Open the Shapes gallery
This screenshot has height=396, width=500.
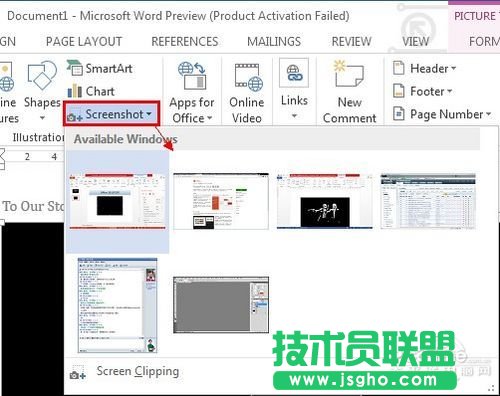[x=42, y=90]
